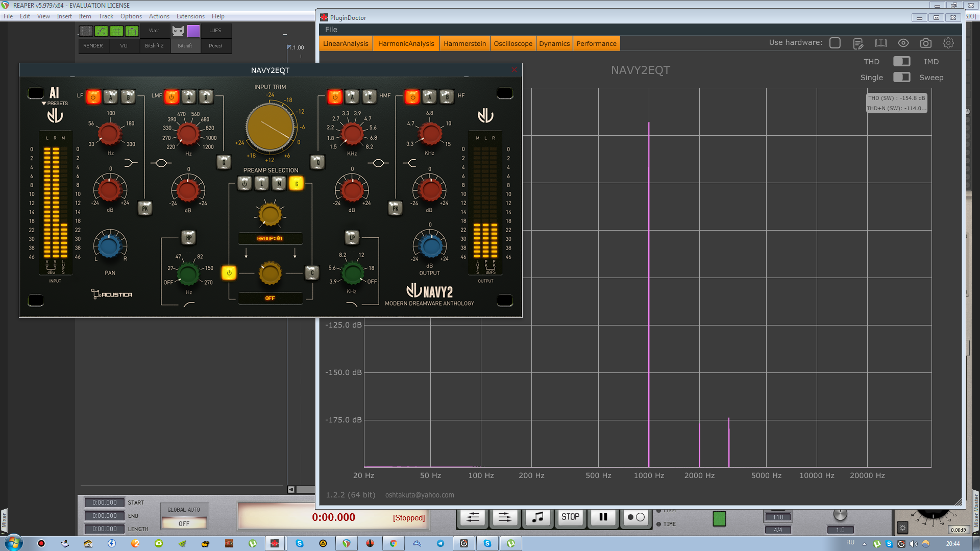Viewport: 980px width, 551px height.
Task: Toggle the eye view icon in PluginDoctor
Action: pyautogui.click(x=903, y=43)
